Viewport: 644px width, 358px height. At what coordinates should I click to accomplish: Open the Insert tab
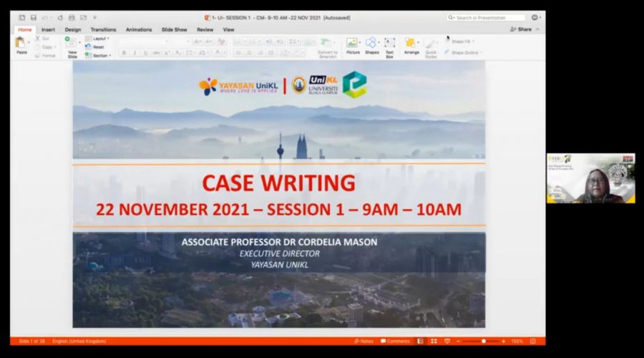[x=48, y=30]
